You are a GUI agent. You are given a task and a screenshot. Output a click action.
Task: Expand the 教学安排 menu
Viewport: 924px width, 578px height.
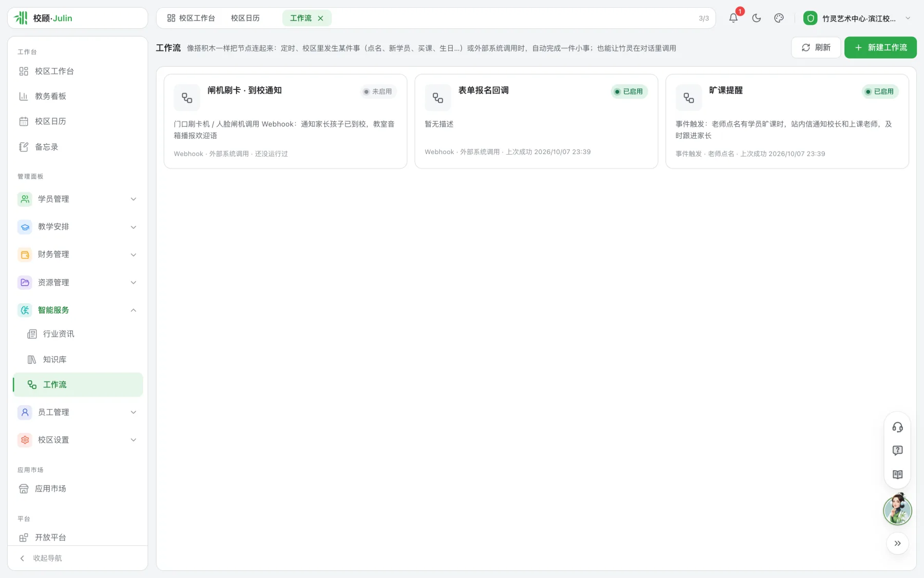78,227
